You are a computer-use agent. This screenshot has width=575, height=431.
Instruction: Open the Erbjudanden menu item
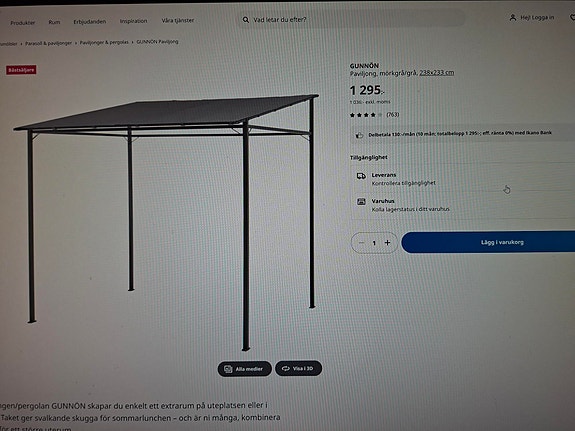90,22
